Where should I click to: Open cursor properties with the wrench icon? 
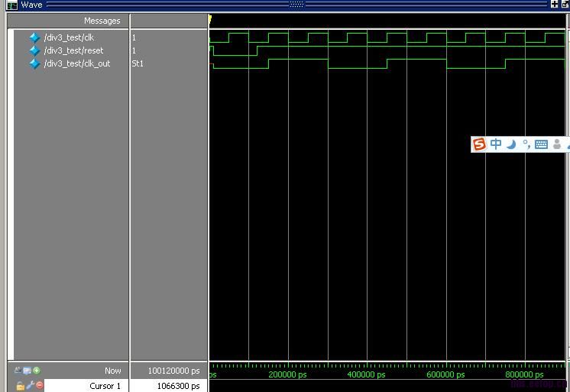[x=30, y=386]
